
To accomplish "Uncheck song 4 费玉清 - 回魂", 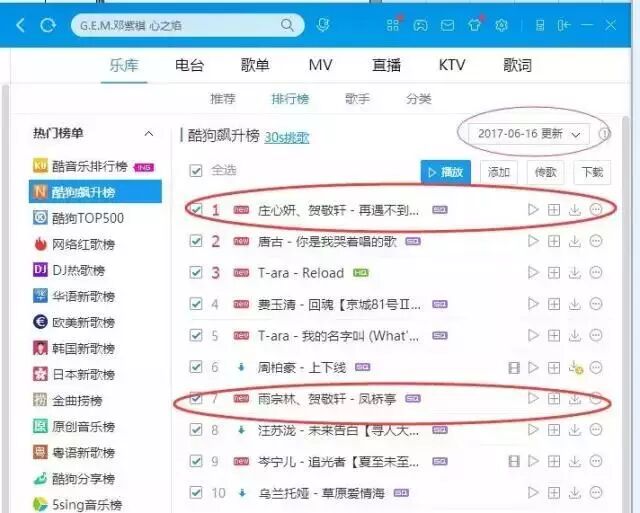I will (x=196, y=304).
